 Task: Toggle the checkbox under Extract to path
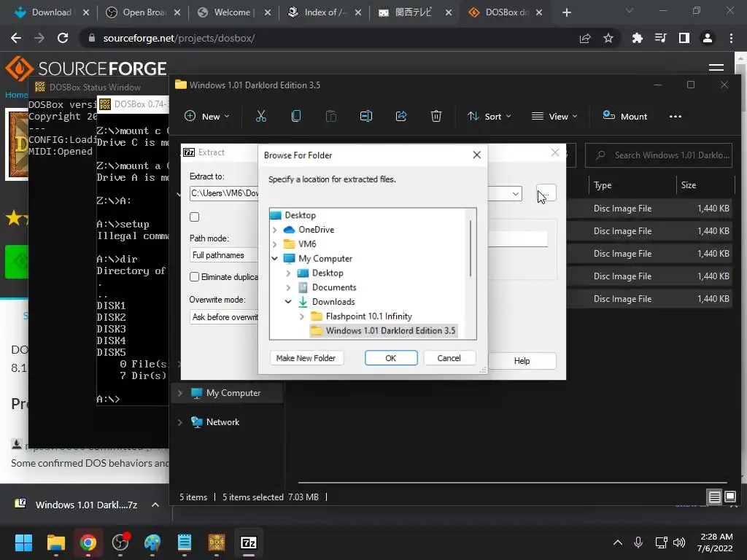tap(194, 217)
